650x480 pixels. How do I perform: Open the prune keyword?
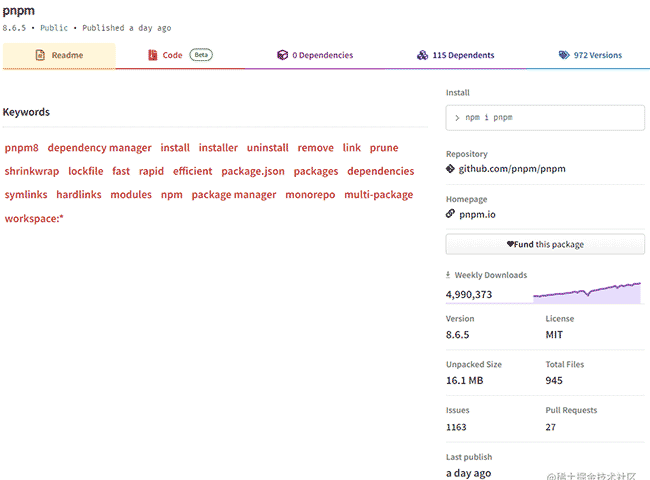click(384, 148)
